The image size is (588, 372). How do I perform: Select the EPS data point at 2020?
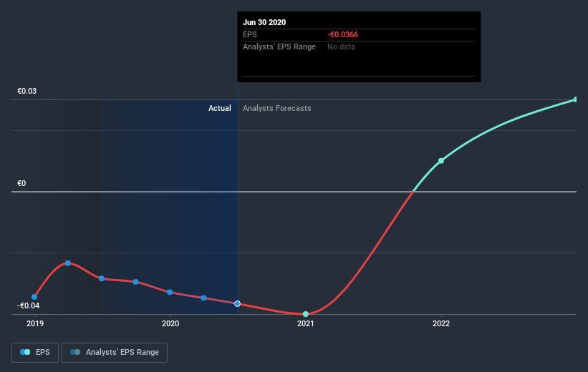170,292
